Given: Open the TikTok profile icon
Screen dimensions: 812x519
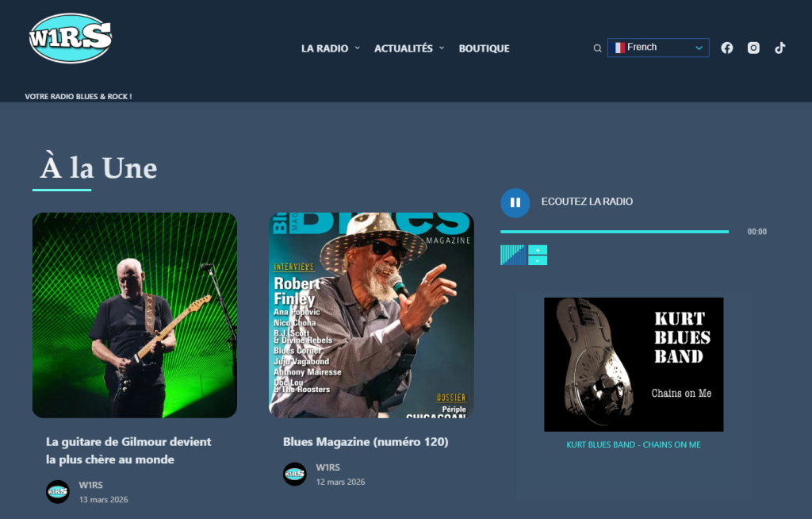Looking at the screenshot, I should pyautogui.click(x=779, y=48).
